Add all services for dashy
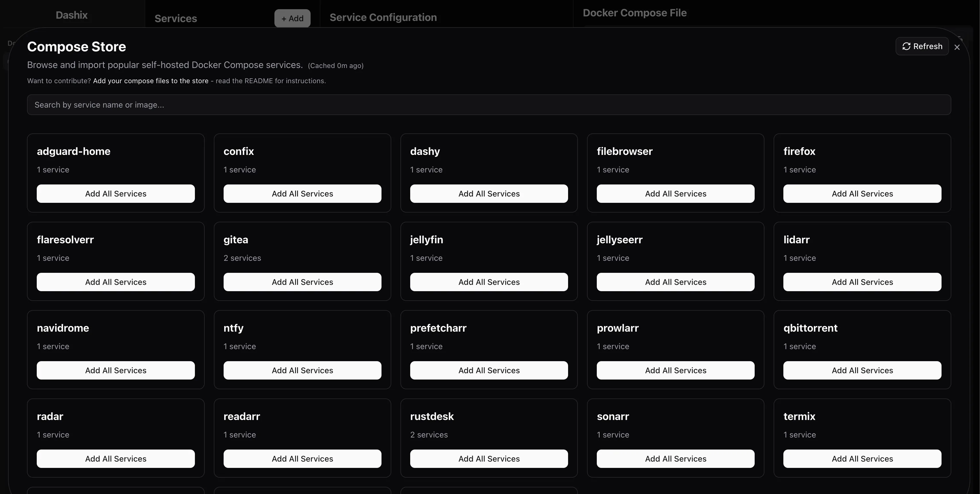 pyautogui.click(x=489, y=194)
